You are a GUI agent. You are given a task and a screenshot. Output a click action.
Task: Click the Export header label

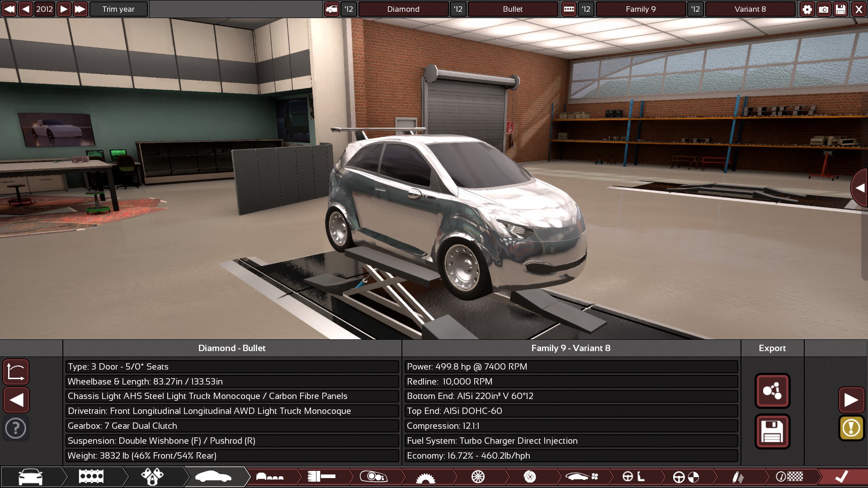pos(772,348)
